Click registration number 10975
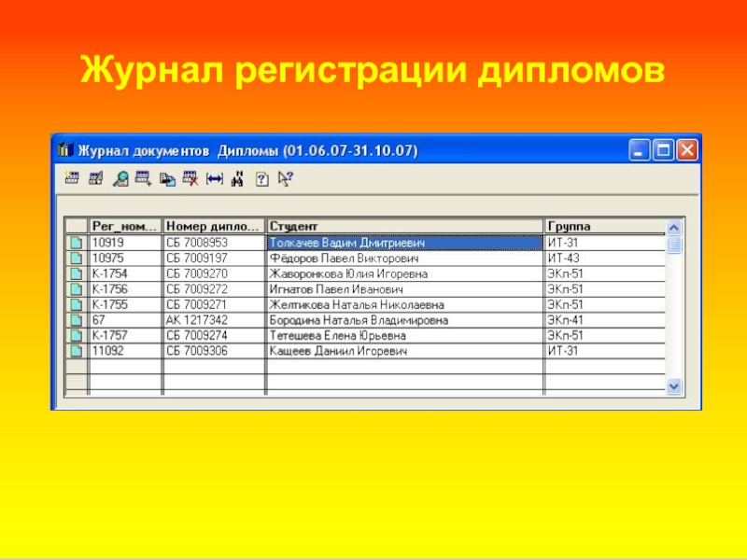747x560 pixels. (x=125, y=259)
